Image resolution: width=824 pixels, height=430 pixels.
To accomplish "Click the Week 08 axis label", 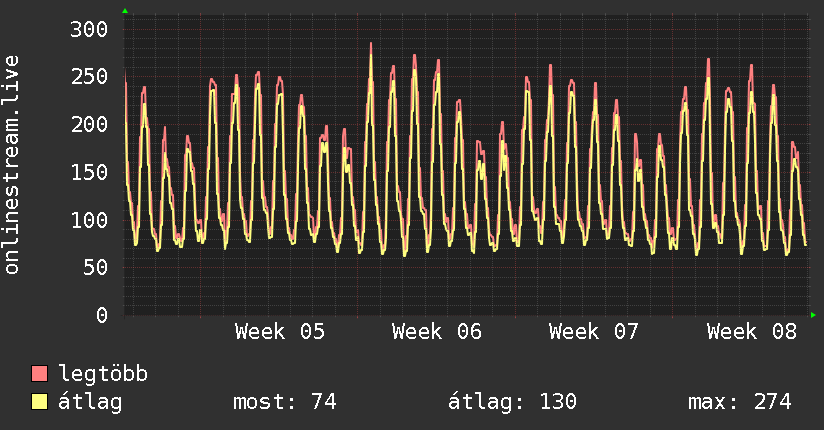I will (x=751, y=332).
